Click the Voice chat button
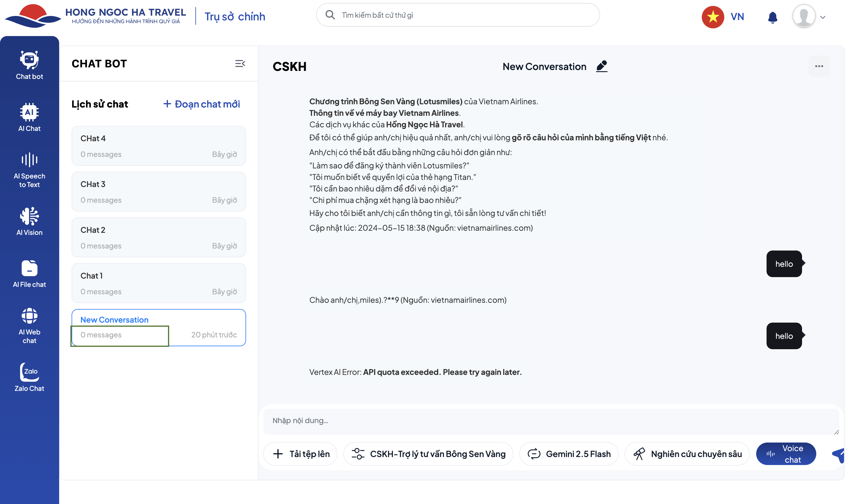Viewport: 847px width, 504px height. coord(785,454)
